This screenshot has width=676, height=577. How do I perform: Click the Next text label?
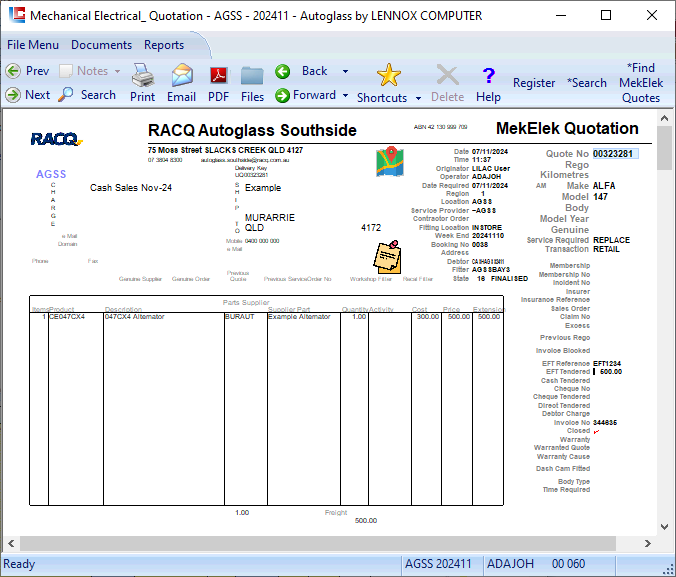point(38,94)
